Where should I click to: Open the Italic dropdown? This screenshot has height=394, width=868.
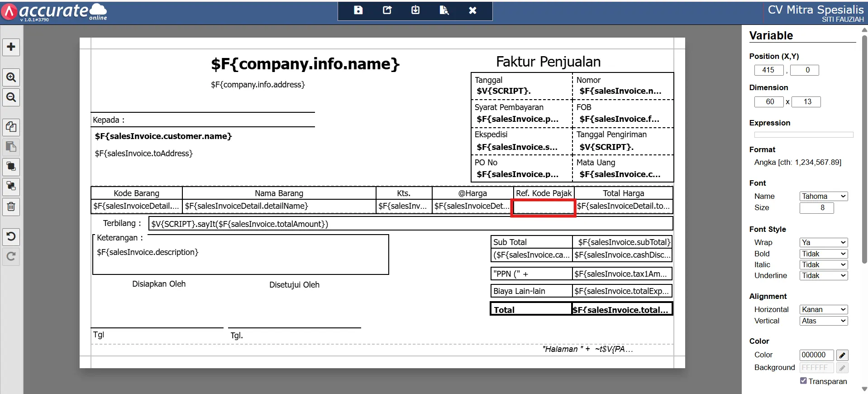[824, 265]
